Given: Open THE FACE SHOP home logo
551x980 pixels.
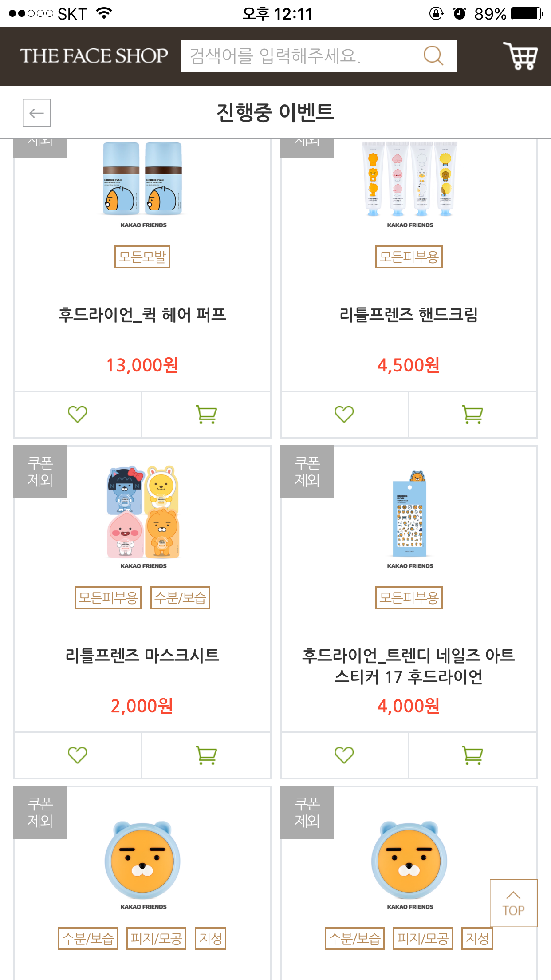Looking at the screenshot, I should tap(94, 56).
